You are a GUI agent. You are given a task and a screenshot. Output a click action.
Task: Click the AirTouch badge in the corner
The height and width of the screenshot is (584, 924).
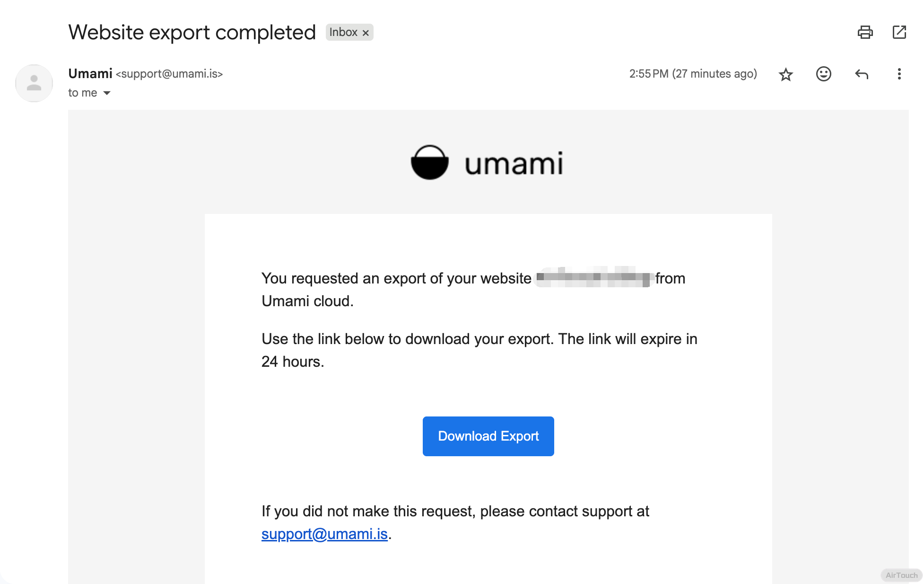pyautogui.click(x=901, y=575)
